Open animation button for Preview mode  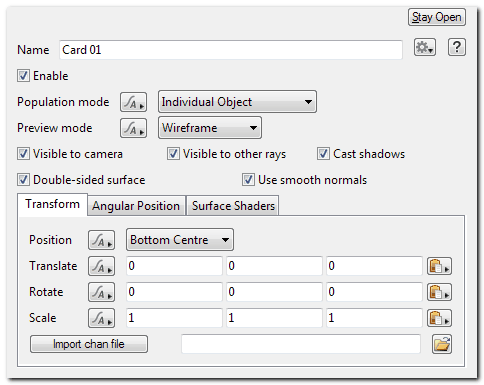pyautogui.click(x=133, y=128)
